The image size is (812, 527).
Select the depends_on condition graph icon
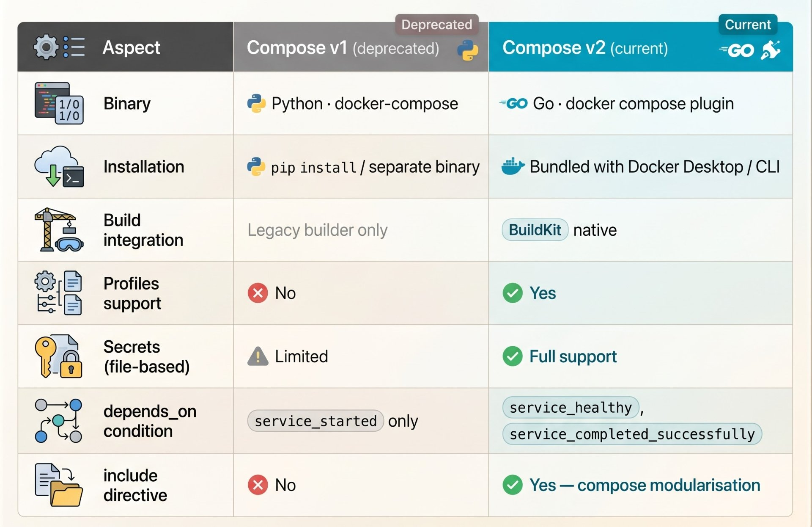(59, 421)
